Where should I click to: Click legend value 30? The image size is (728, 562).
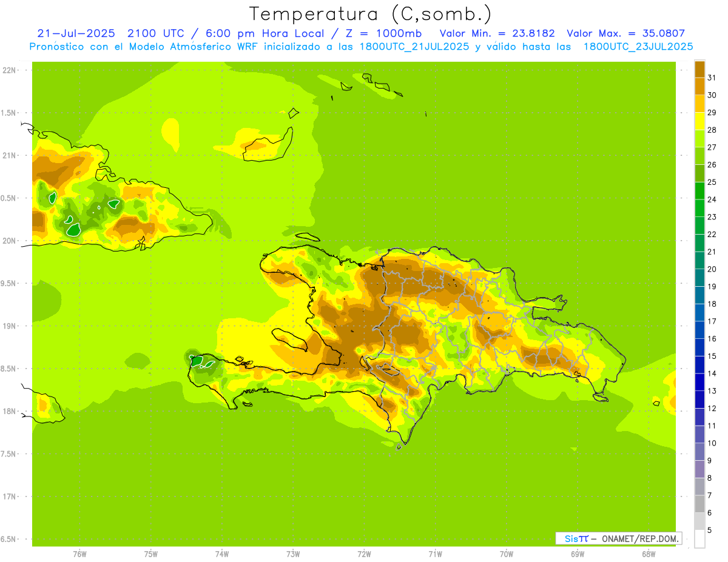(x=712, y=95)
